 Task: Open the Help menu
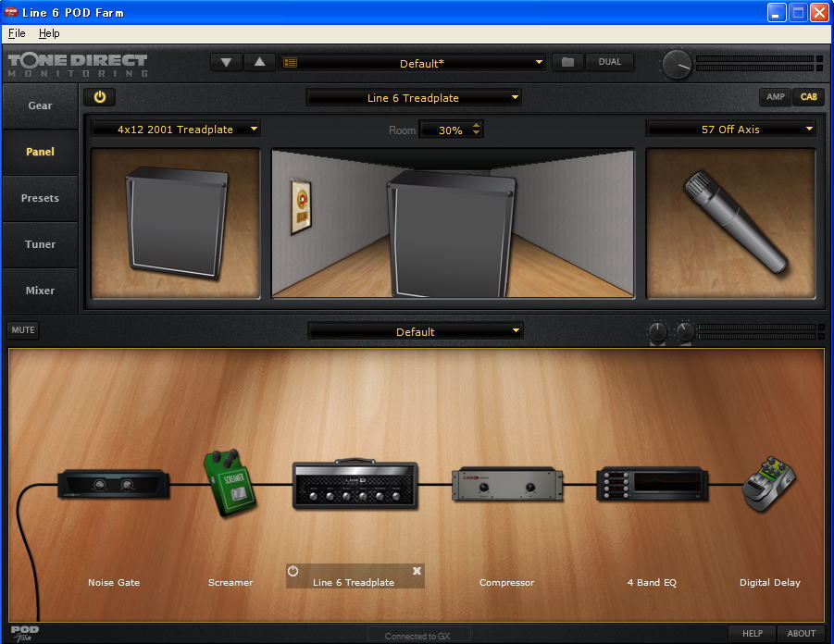pos(49,33)
